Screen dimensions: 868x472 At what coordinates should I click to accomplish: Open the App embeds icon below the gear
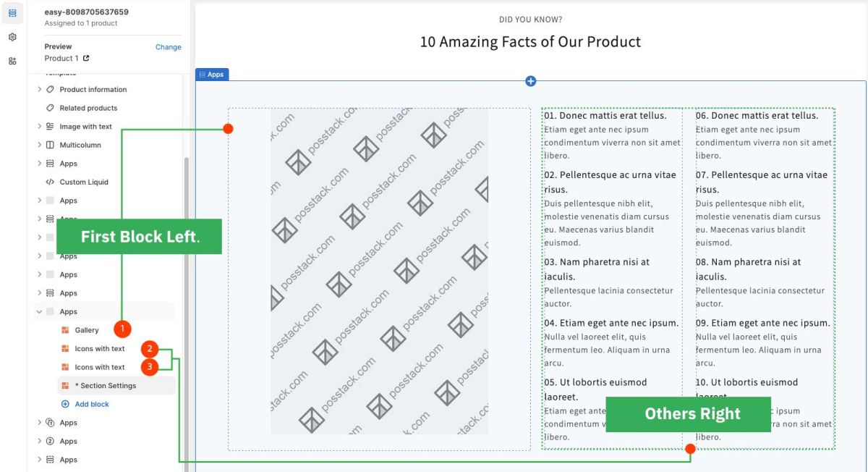[x=12, y=62]
